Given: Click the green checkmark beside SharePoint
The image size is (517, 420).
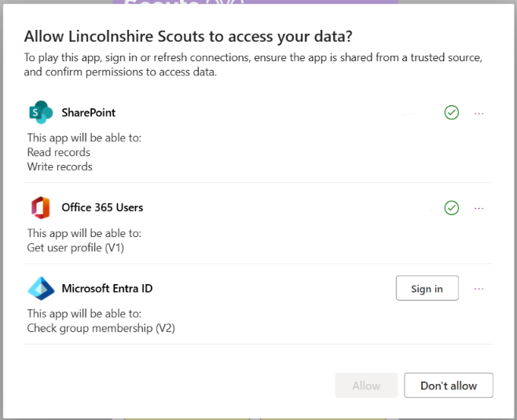Looking at the screenshot, I should click(x=451, y=113).
